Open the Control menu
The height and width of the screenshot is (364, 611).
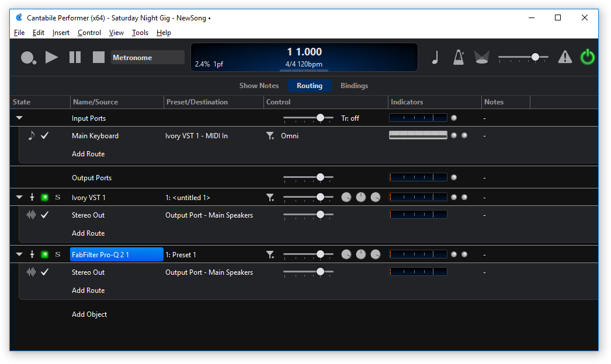coord(89,33)
